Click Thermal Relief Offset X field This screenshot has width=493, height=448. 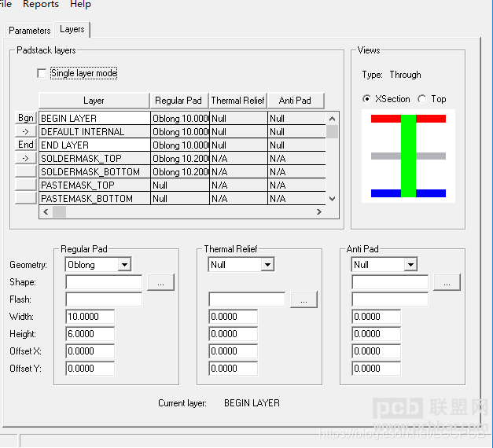(x=234, y=351)
